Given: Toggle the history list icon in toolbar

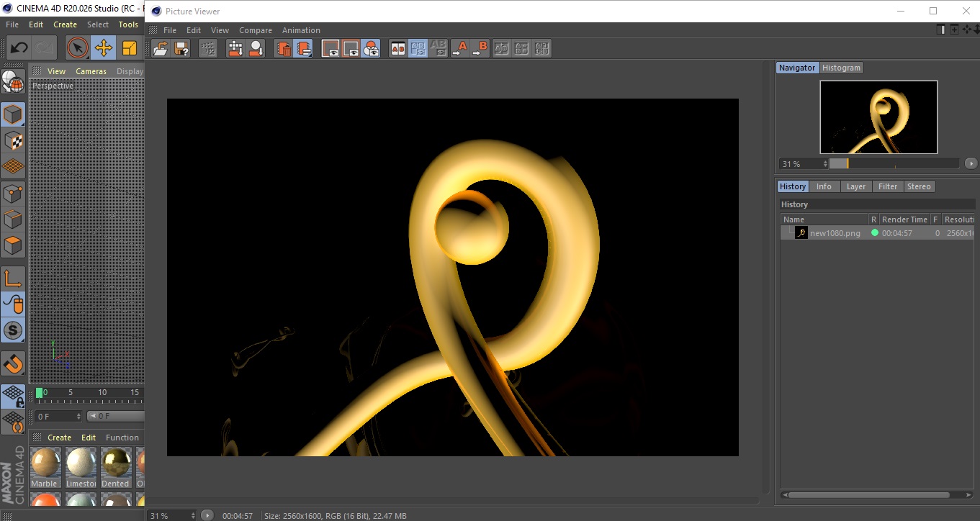Looking at the screenshot, I should coord(303,49).
